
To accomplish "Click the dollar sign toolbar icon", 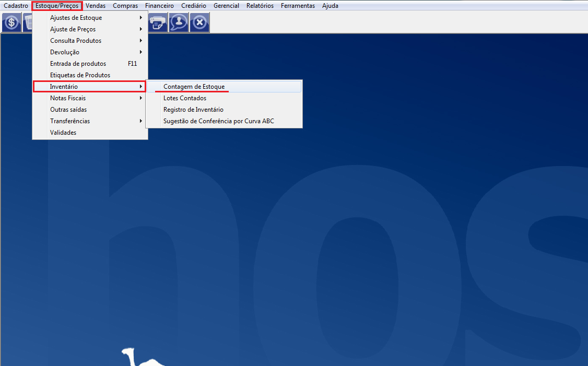I will (11, 22).
